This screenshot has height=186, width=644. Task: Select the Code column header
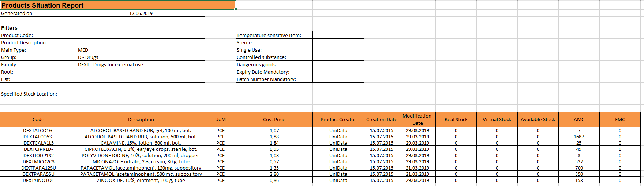[38, 119]
